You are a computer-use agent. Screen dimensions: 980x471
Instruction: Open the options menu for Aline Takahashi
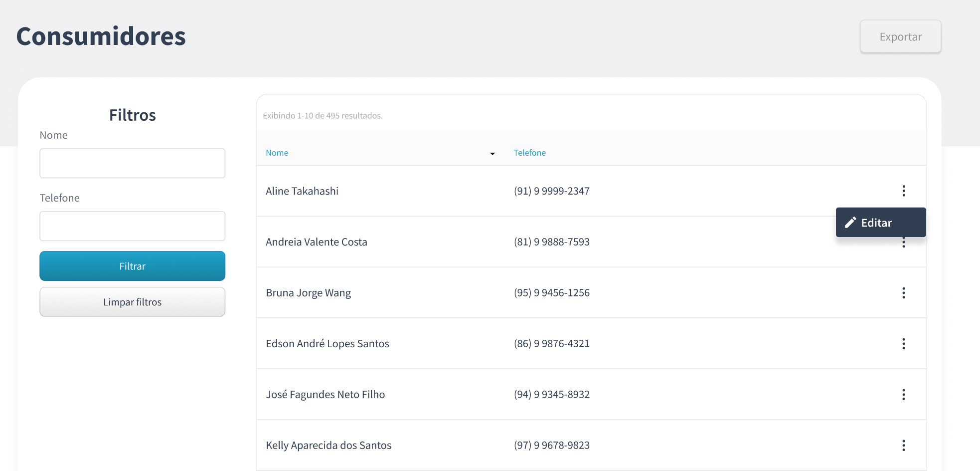click(x=903, y=191)
